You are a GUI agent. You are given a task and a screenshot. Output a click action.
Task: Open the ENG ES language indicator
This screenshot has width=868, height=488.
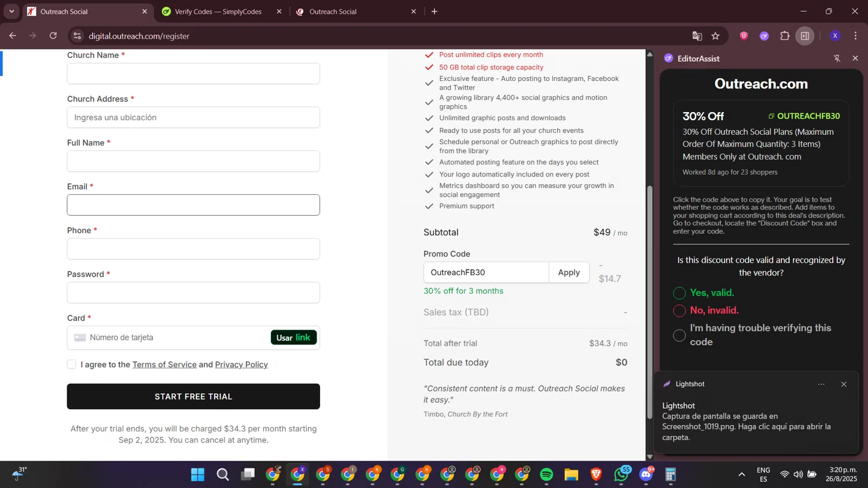[763, 475]
